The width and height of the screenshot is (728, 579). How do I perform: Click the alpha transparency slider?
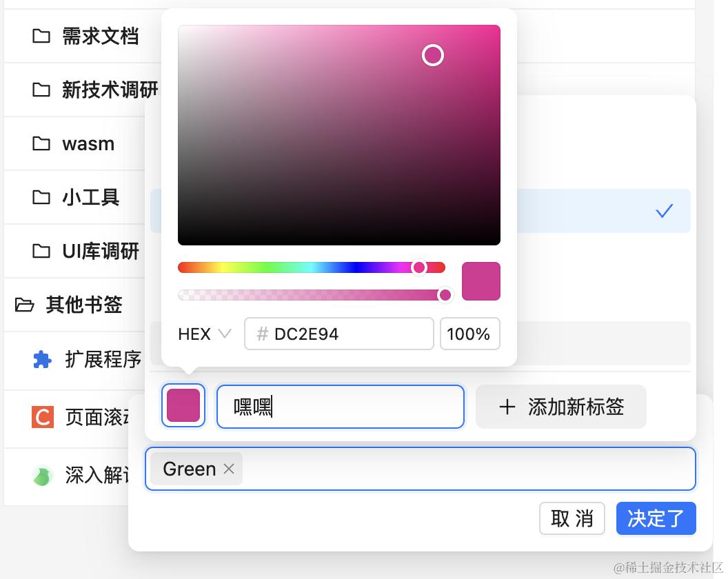point(312,295)
